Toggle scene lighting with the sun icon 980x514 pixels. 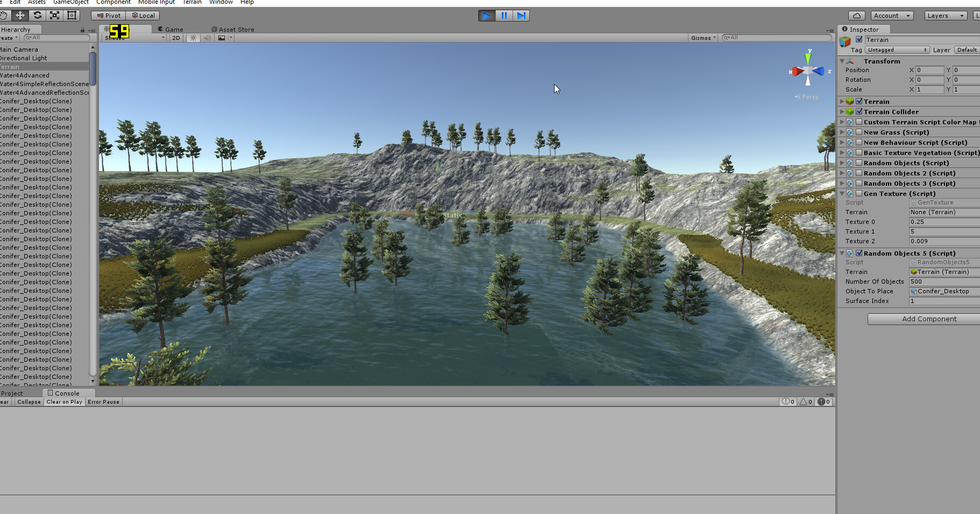pos(193,38)
